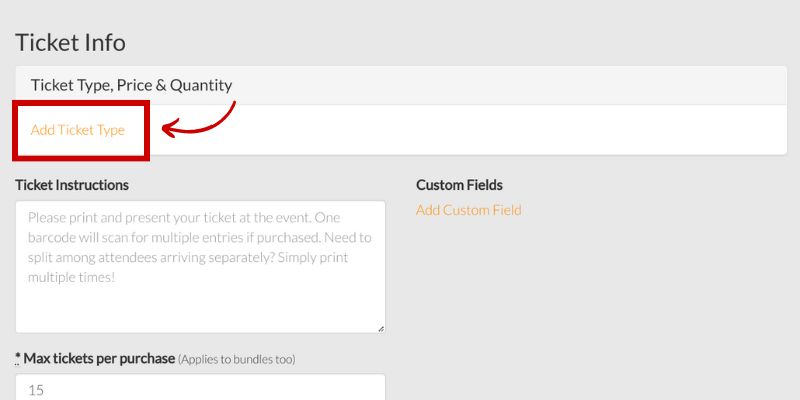Click placeholder text Simply print multiple times
Image resolution: width=800 pixels, height=400 pixels.
point(188,267)
